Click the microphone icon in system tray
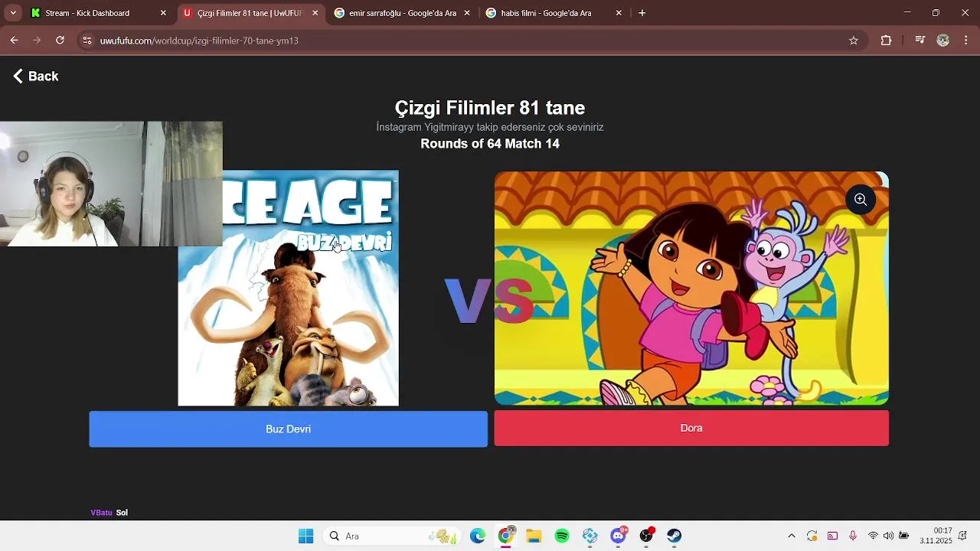 tap(852, 536)
